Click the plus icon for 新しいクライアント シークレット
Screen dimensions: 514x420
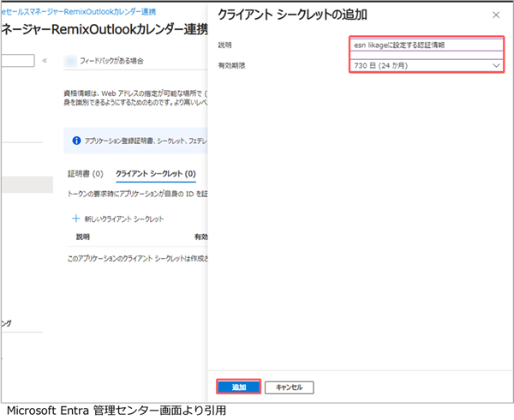[x=75, y=219]
